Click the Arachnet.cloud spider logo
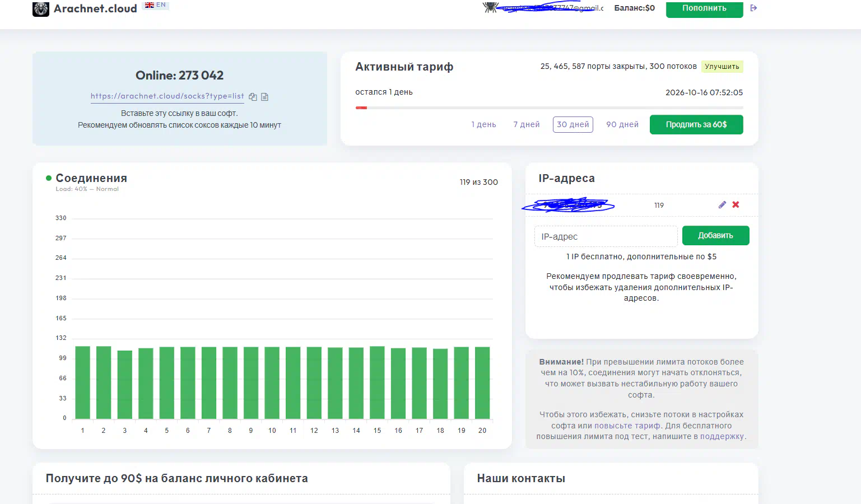This screenshot has height=504, width=861. click(41, 9)
